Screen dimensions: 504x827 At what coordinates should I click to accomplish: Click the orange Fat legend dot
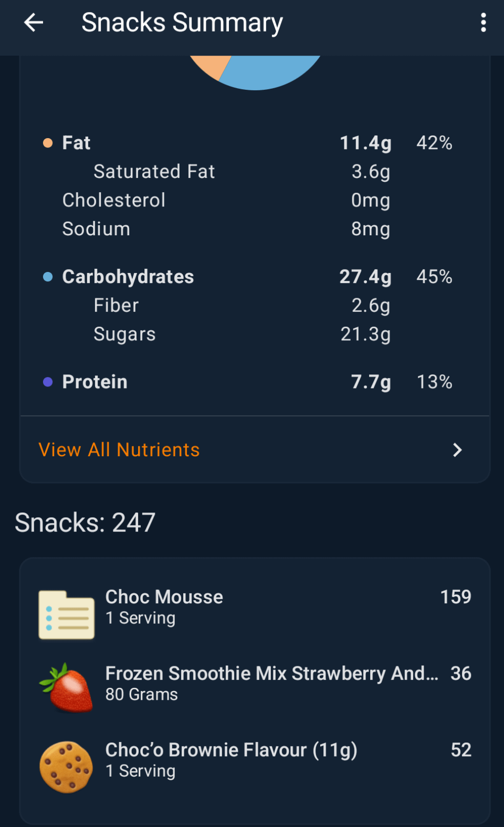coord(48,143)
